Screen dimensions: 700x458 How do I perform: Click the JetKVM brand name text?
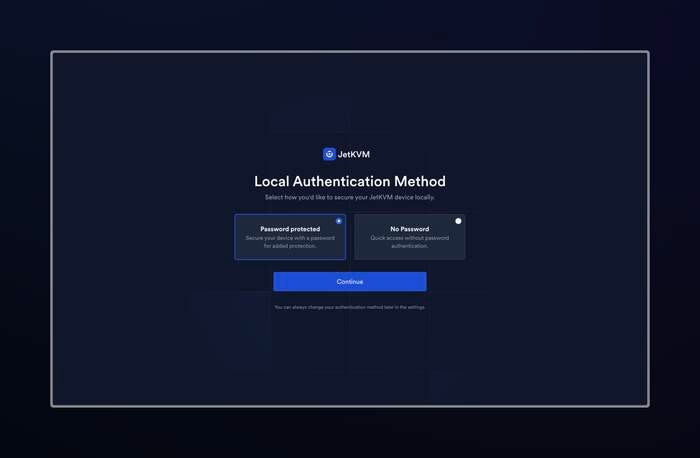[x=354, y=154]
